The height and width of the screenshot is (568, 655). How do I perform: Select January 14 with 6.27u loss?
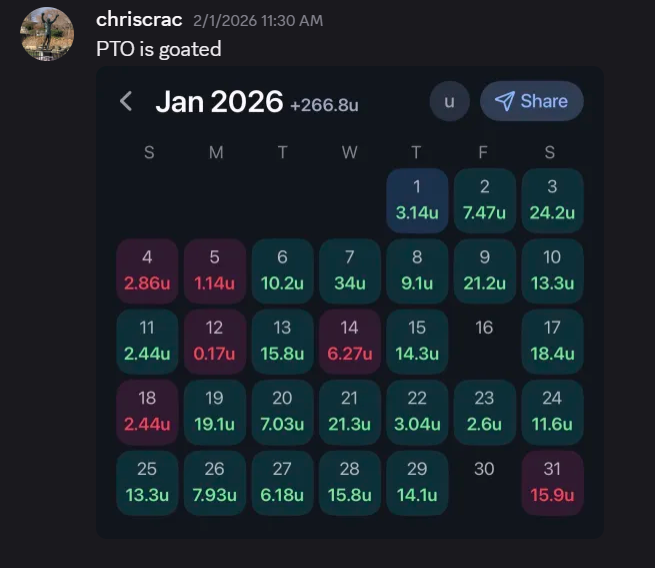tap(350, 341)
